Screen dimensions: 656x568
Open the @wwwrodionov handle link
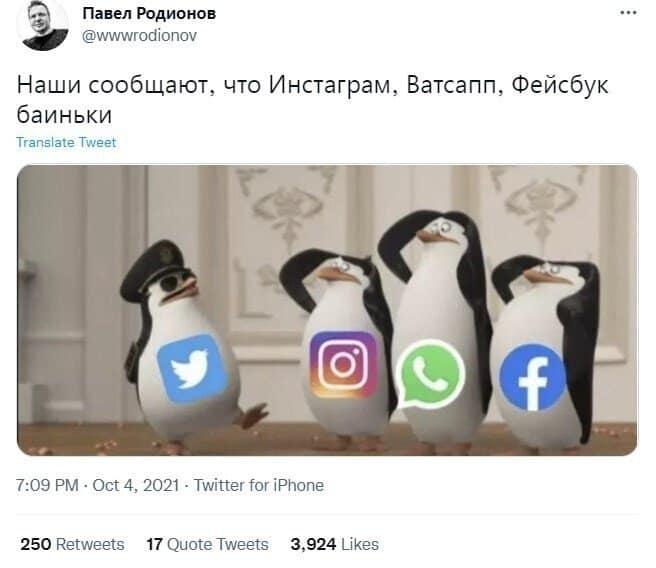point(139,36)
